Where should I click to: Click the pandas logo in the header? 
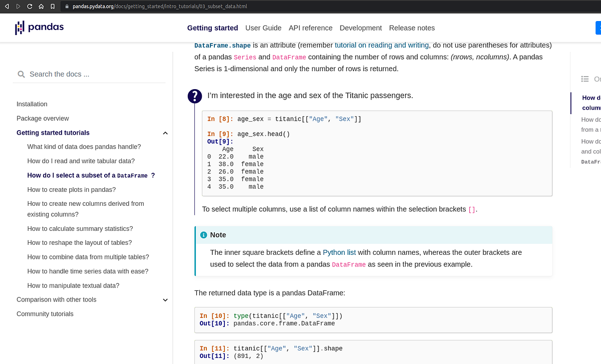pyautogui.click(x=39, y=28)
